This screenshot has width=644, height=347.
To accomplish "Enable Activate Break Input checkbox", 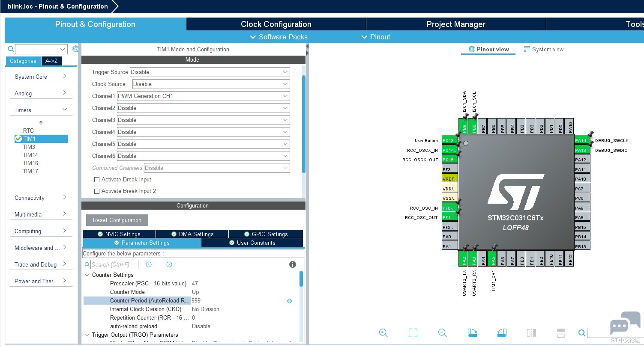I will [97, 180].
